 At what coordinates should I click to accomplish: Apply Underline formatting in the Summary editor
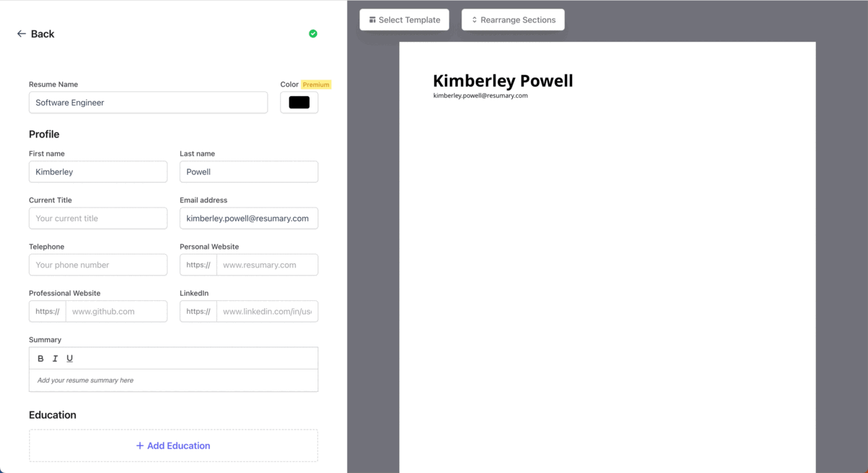[x=69, y=358]
